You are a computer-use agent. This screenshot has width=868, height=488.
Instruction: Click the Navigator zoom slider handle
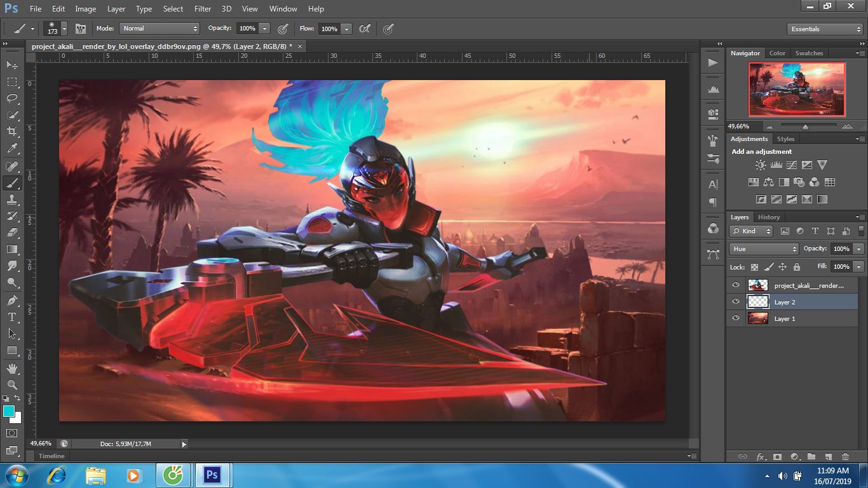[x=805, y=126]
